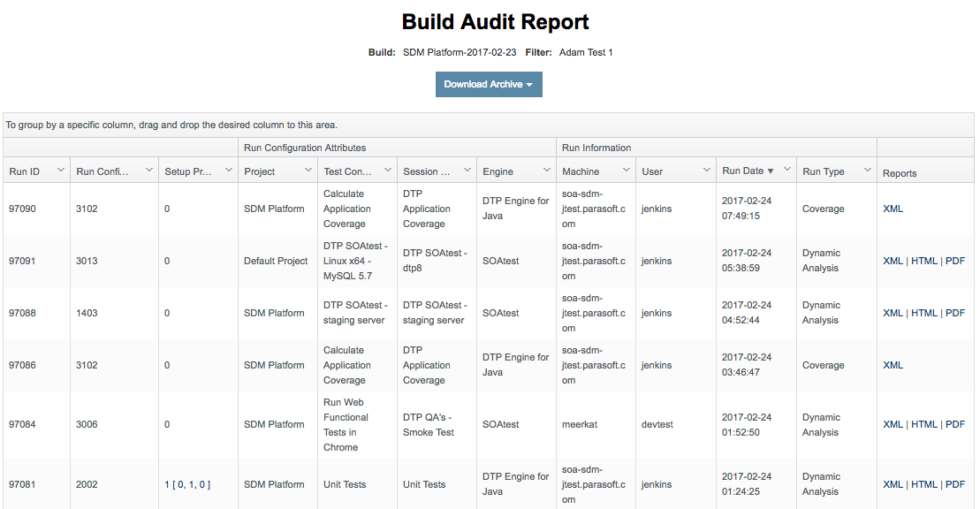This screenshot has height=509, width=980.
Task: Open the Project column menu chevron
Action: [x=308, y=170]
